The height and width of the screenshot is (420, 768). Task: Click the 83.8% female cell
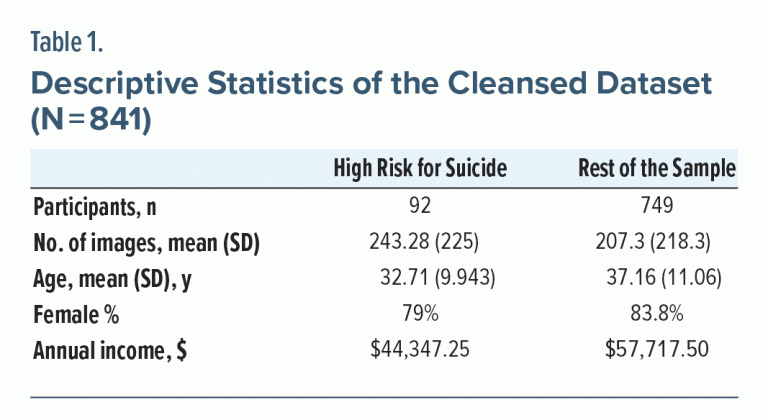click(657, 315)
